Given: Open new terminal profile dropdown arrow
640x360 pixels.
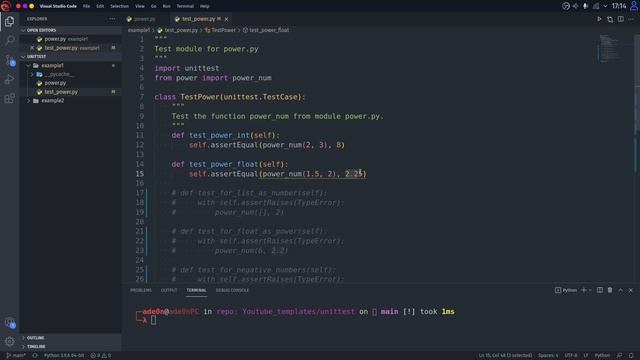Looking at the screenshot, I should [590, 290].
